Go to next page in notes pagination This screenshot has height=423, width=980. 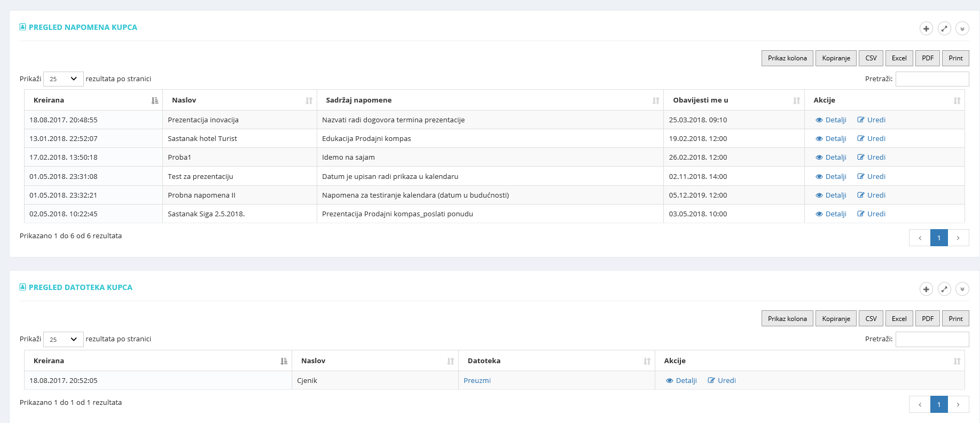click(x=958, y=238)
